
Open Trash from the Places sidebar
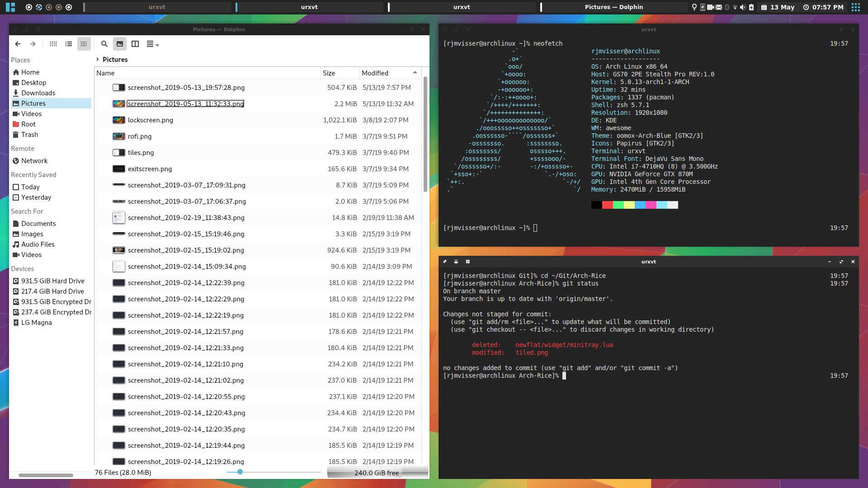29,135
